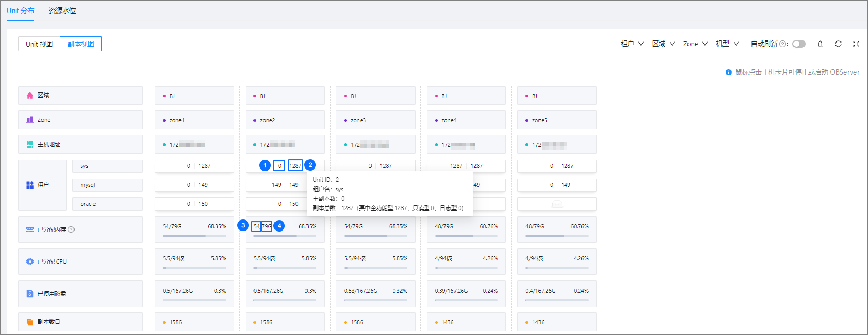Click the help icon next to 已分配内存

[71, 229]
